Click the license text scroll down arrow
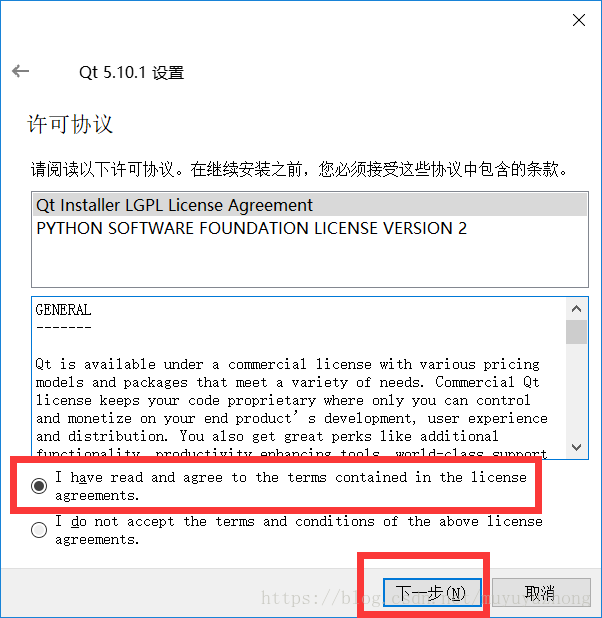Image resolution: width=602 pixels, height=618 pixels. 576,447
